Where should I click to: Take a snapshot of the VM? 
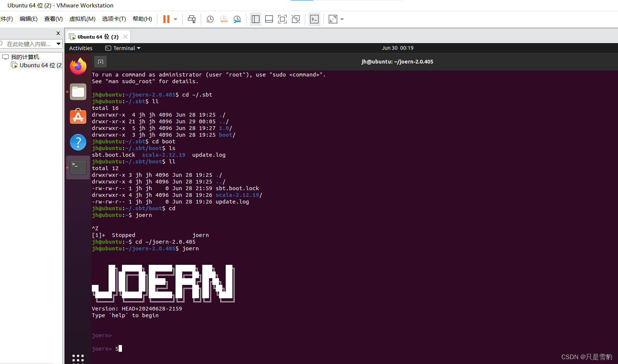coord(210,19)
